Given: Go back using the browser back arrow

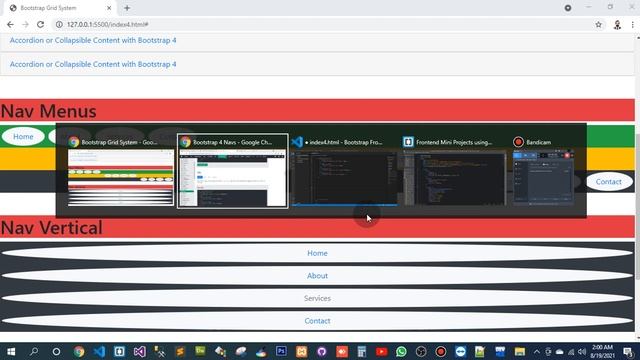Looking at the screenshot, I should (x=10, y=24).
